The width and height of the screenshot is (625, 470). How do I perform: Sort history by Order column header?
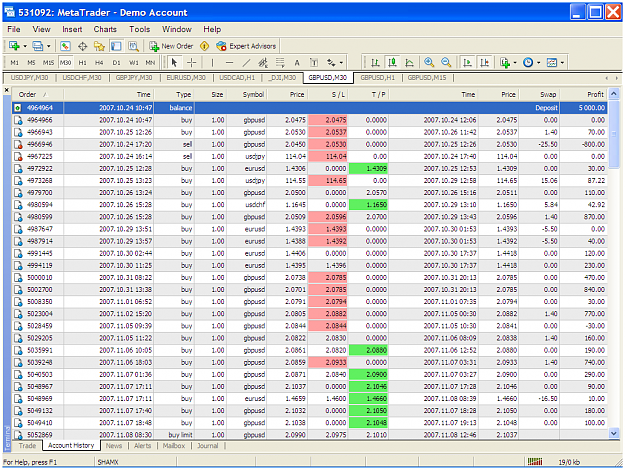tap(38, 94)
